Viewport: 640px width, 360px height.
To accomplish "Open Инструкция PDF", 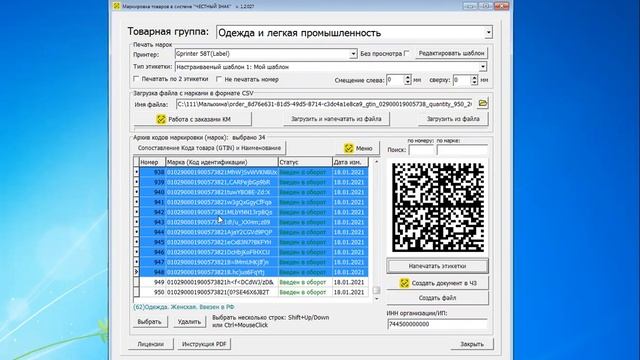I will point(204,344).
